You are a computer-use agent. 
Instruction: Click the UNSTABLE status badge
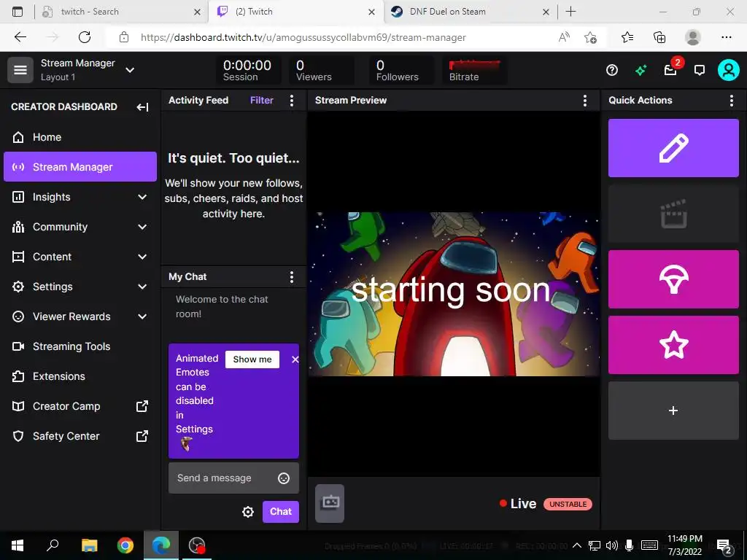568,504
